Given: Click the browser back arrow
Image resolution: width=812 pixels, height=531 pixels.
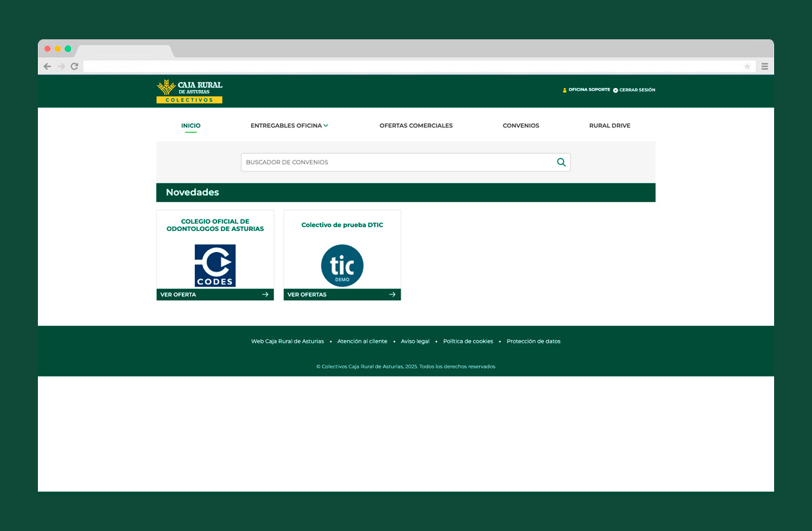Looking at the screenshot, I should (x=47, y=66).
